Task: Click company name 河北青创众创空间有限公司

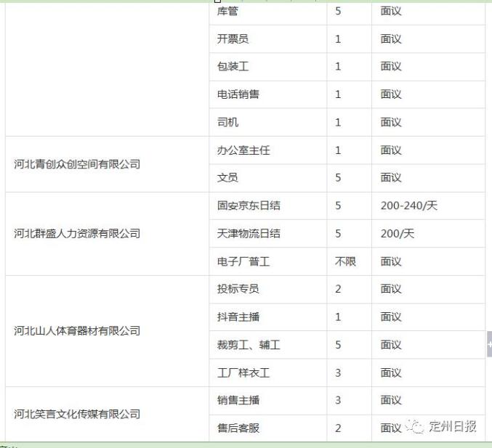Action: tap(77, 164)
